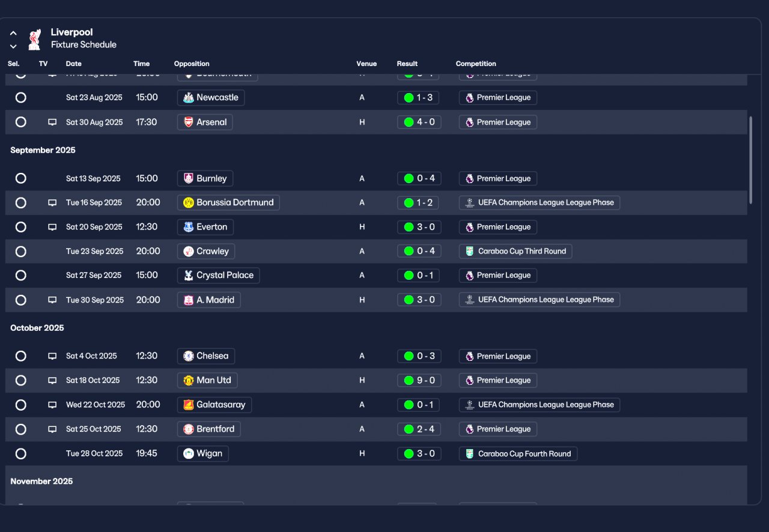The height and width of the screenshot is (532, 769).
Task: Open the 4 - 0 result against Arsenal
Action: pos(419,122)
